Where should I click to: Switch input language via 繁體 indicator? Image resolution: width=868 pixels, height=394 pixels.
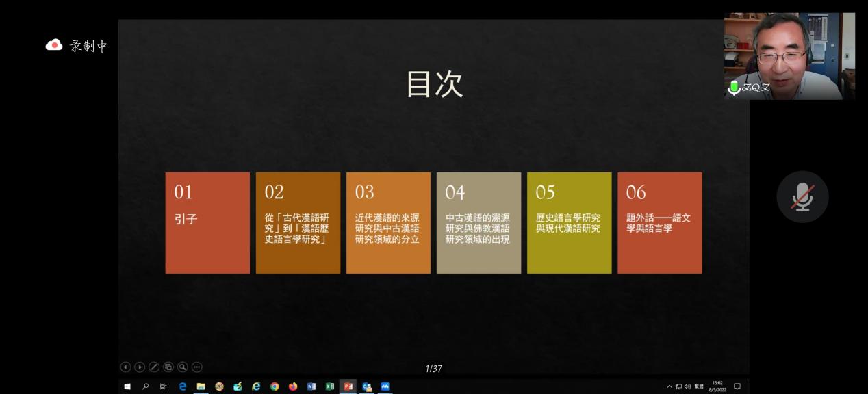tap(699, 386)
